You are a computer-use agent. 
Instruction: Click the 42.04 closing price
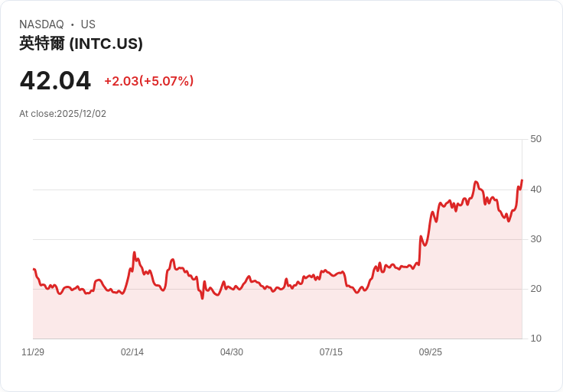coord(55,80)
